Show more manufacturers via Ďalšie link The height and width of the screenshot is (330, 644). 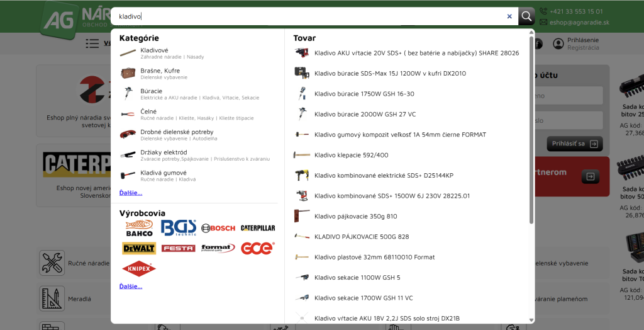131,286
